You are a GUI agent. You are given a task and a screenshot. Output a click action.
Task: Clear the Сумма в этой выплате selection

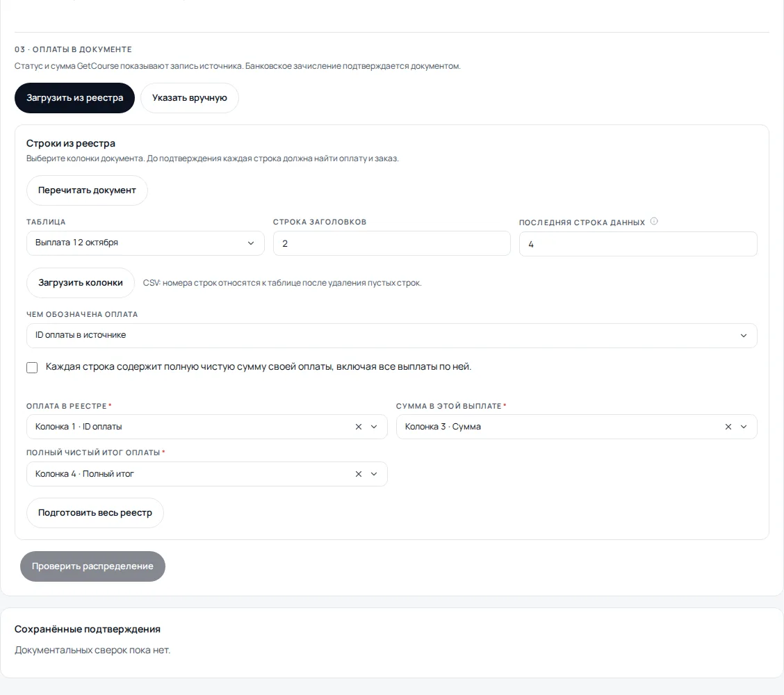[728, 427]
